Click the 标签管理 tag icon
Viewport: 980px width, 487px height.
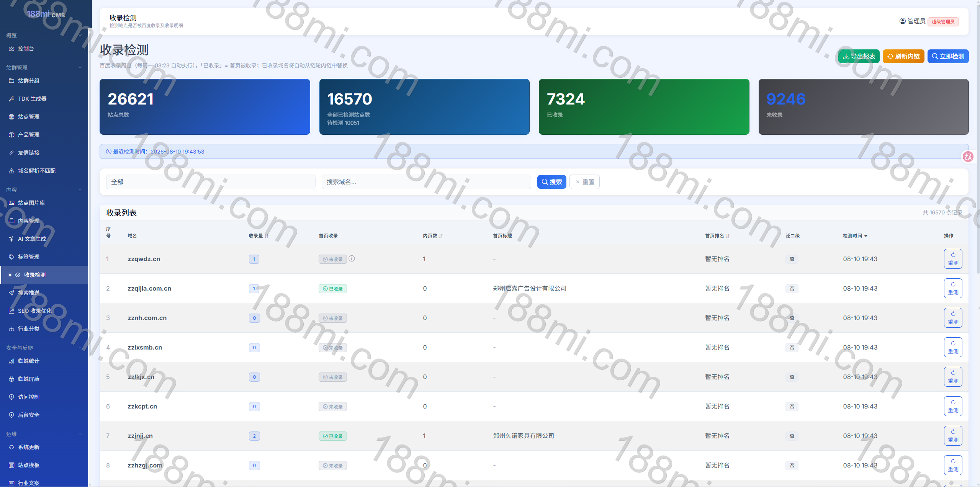point(11,257)
